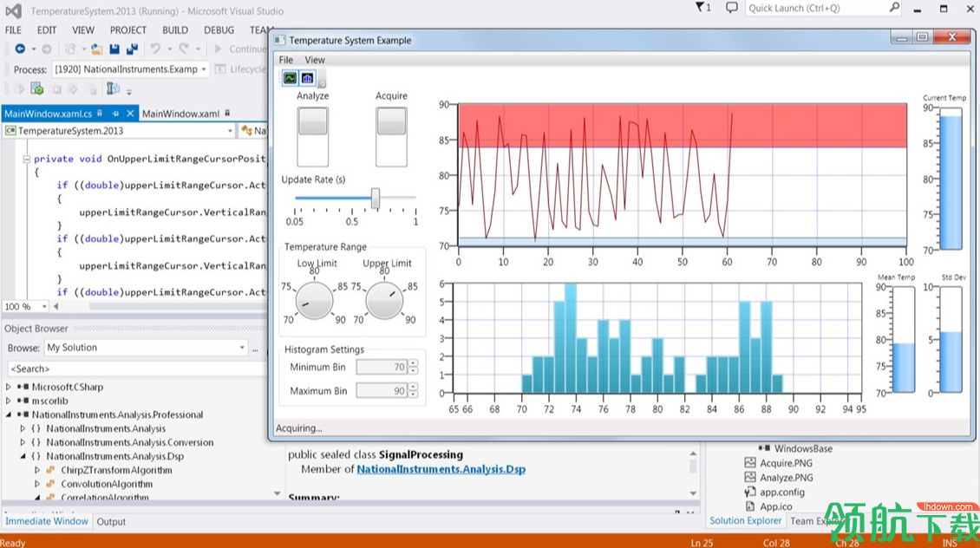This screenshot has width=980, height=548.
Task: Open View menu in Temperature System Example window
Action: [x=314, y=60]
